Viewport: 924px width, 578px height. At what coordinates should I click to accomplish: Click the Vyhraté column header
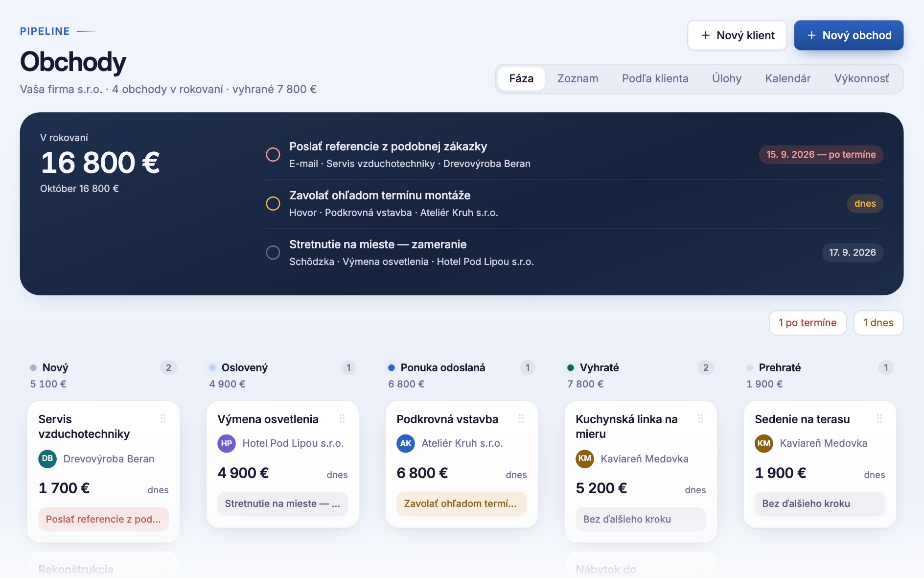coord(599,367)
